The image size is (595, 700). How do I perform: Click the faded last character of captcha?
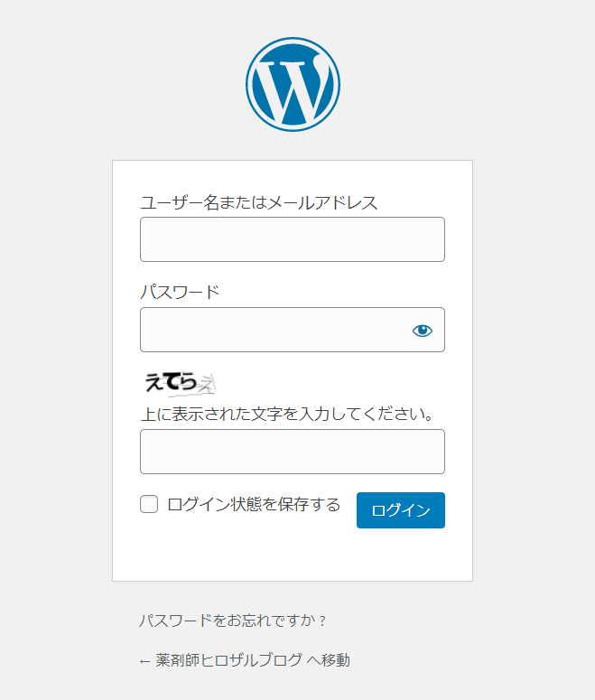206,384
